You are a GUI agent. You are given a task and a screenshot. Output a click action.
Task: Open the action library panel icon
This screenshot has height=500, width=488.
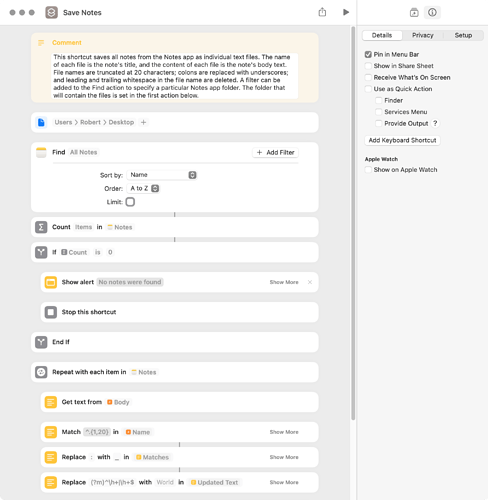point(414,13)
